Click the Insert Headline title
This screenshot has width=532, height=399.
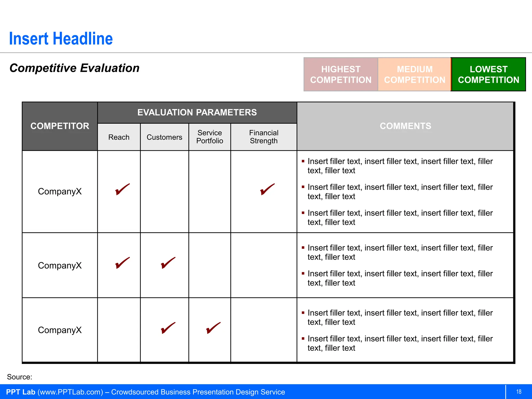[x=61, y=39]
